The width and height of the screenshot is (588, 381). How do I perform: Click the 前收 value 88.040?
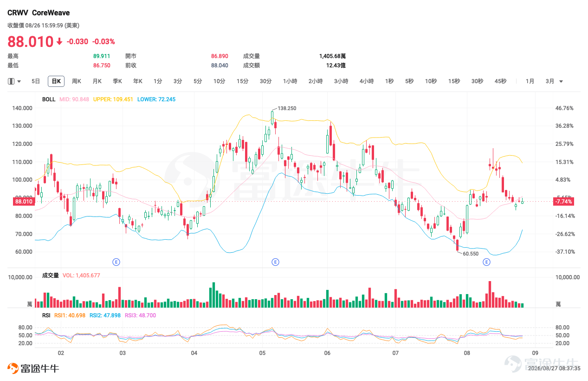click(x=220, y=66)
